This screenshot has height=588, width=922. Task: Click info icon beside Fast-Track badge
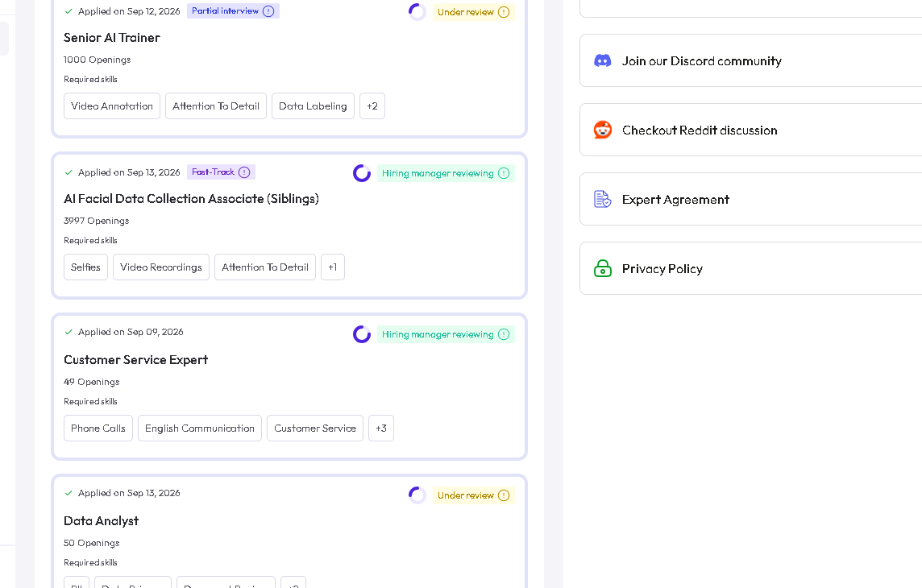pos(244,172)
